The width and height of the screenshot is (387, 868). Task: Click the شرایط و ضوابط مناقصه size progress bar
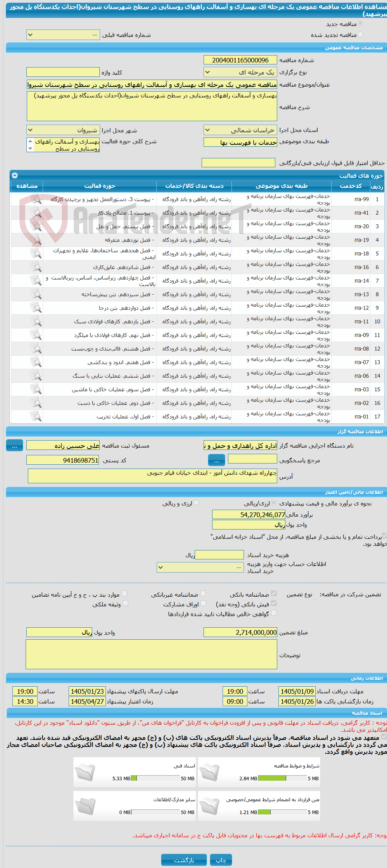(x=282, y=778)
